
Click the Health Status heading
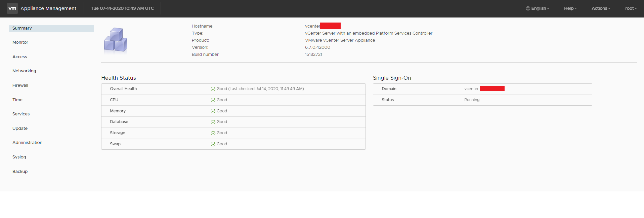click(x=119, y=78)
